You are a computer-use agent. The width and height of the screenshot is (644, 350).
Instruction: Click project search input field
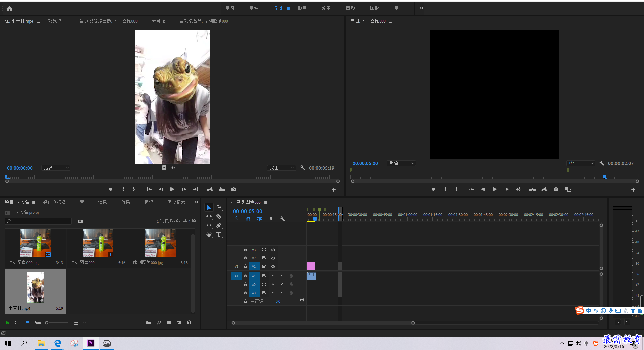pos(38,221)
